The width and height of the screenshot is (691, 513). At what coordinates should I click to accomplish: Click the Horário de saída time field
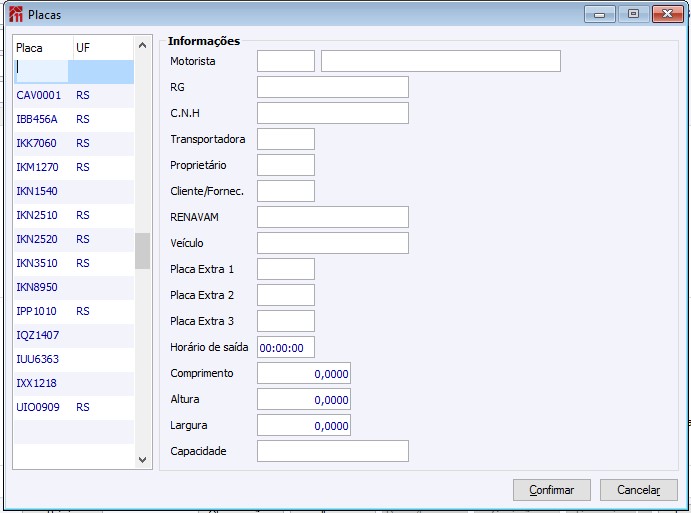click(286, 347)
